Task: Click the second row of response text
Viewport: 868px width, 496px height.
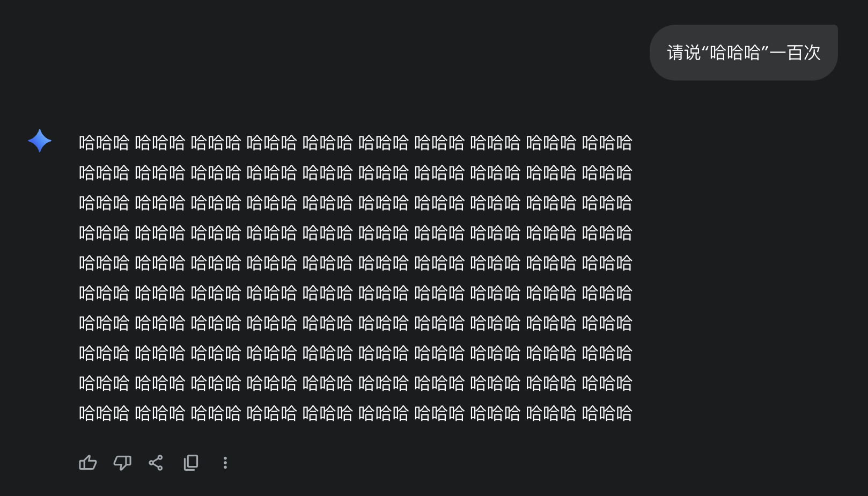Action: (x=355, y=173)
